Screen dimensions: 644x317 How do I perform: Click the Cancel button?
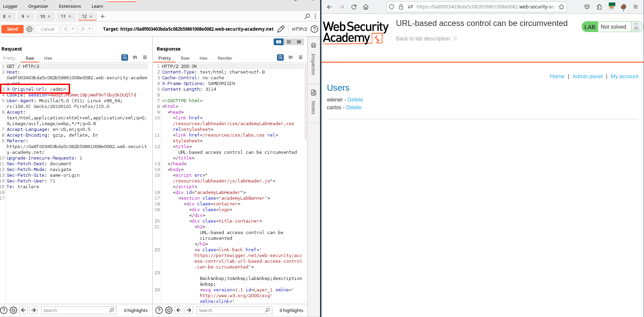pyautogui.click(x=48, y=29)
